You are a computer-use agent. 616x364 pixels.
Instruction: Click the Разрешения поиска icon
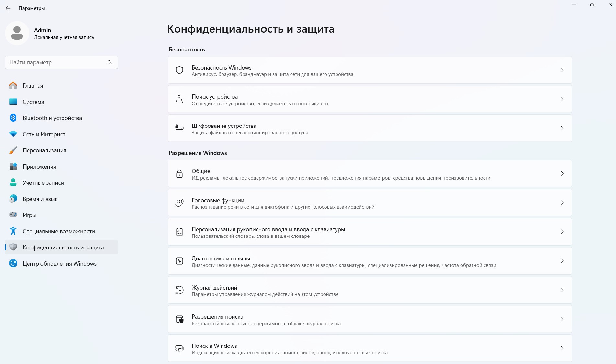179,319
